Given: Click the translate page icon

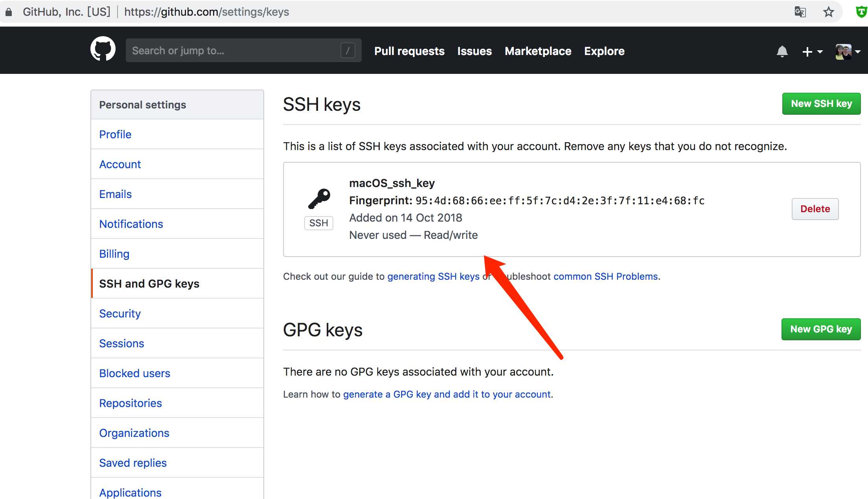Looking at the screenshot, I should click(x=800, y=12).
